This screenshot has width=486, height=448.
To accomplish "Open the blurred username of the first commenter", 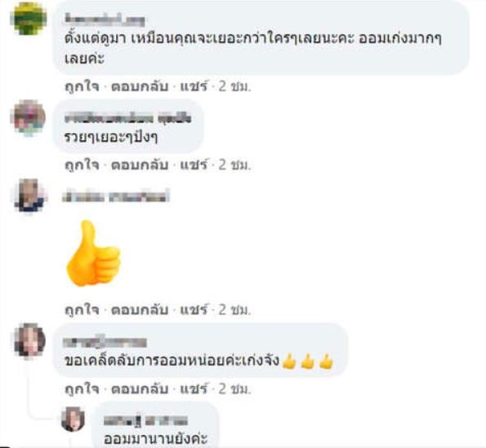I will (105, 20).
